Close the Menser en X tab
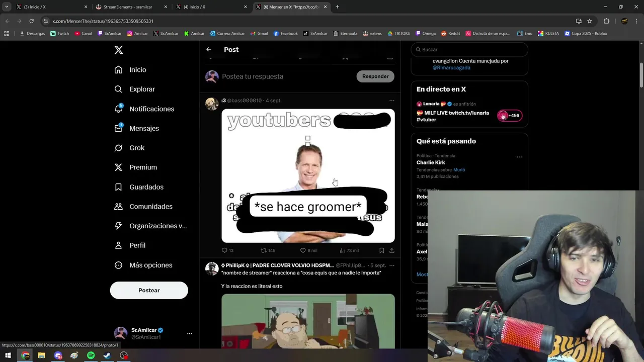 pyautogui.click(x=325, y=7)
